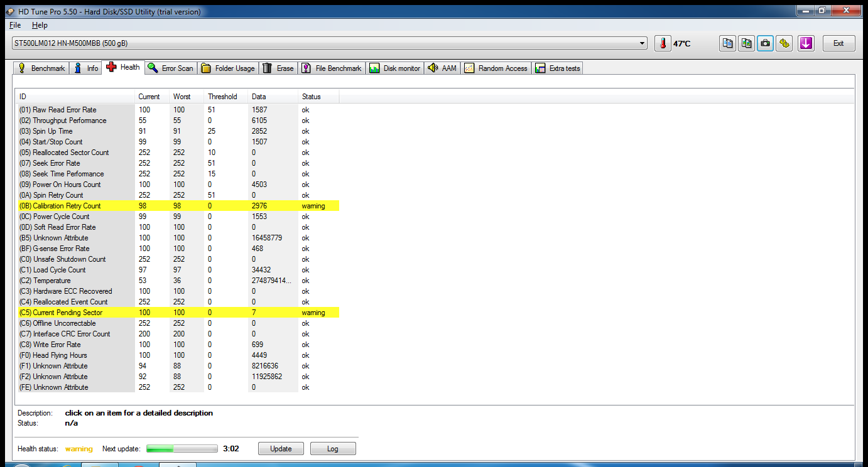Screen dimensions: 868x467
Task: Select the Health tab
Action: pos(124,67)
